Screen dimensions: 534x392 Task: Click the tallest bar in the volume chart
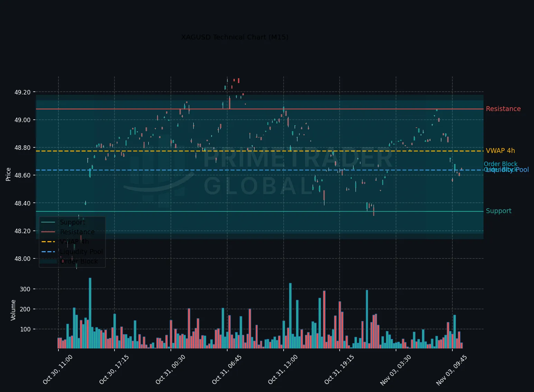tap(90, 313)
